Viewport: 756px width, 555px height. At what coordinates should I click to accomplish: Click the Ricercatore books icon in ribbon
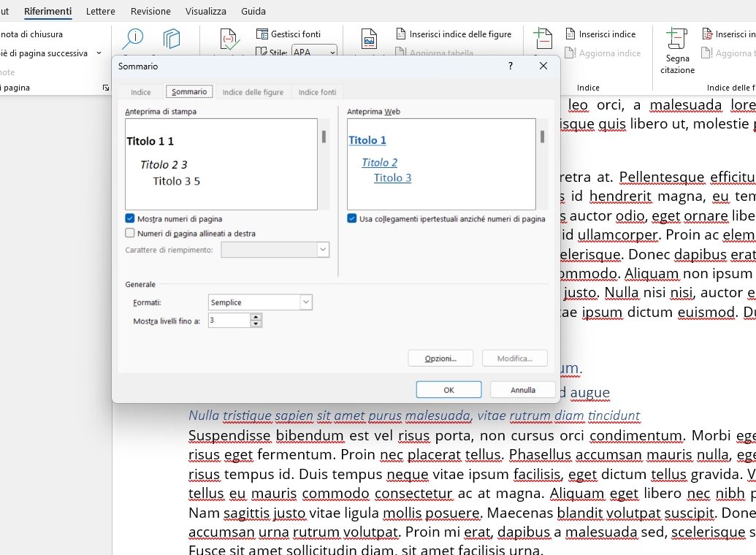(x=172, y=39)
